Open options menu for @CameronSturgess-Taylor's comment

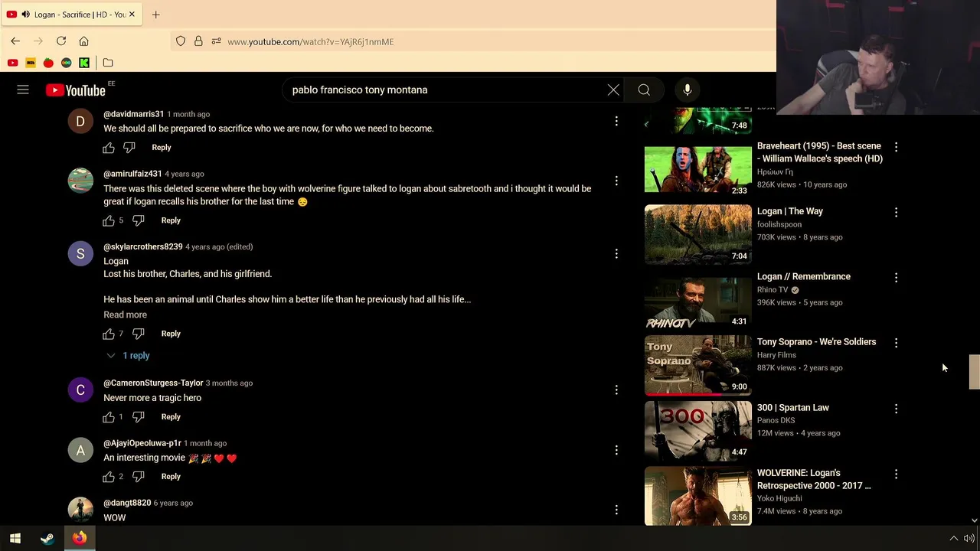[616, 390]
